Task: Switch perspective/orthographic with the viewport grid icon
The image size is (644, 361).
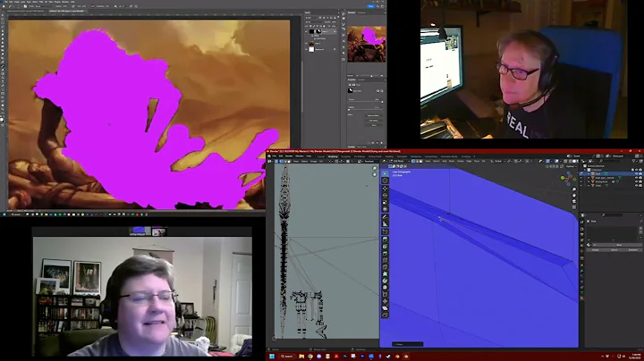Action: point(574,207)
